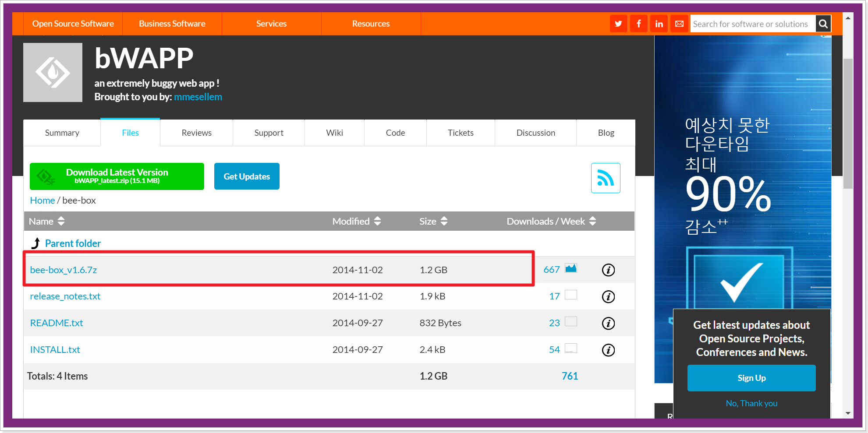Open the Business Software menu
The image size is (868, 433).
point(172,24)
